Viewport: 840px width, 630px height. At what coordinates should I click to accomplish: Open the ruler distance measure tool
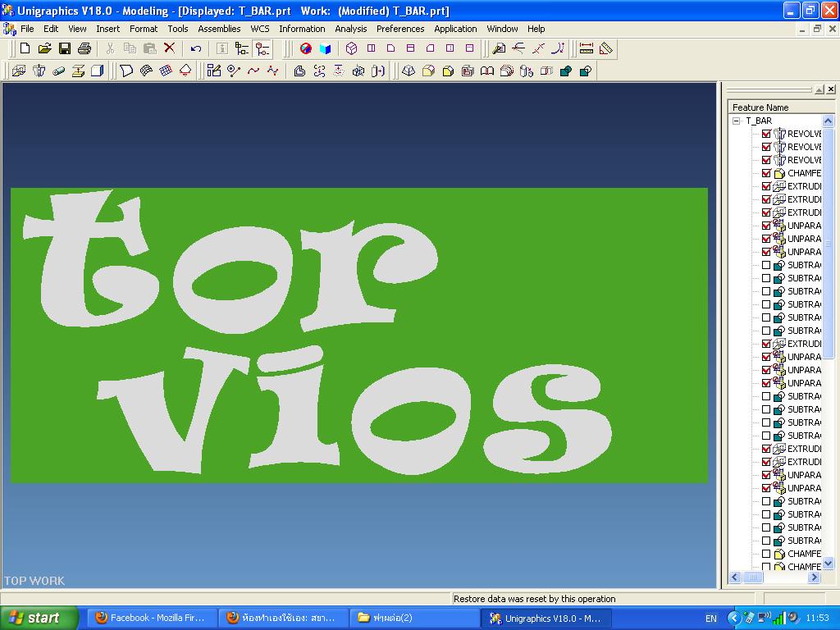pos(586,48)
